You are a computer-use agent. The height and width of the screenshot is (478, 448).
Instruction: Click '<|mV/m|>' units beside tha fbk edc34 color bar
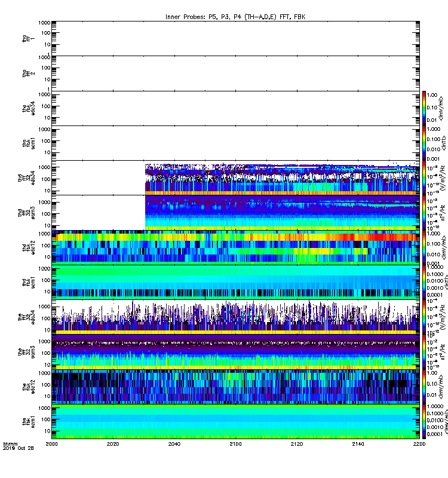point(441,108)
